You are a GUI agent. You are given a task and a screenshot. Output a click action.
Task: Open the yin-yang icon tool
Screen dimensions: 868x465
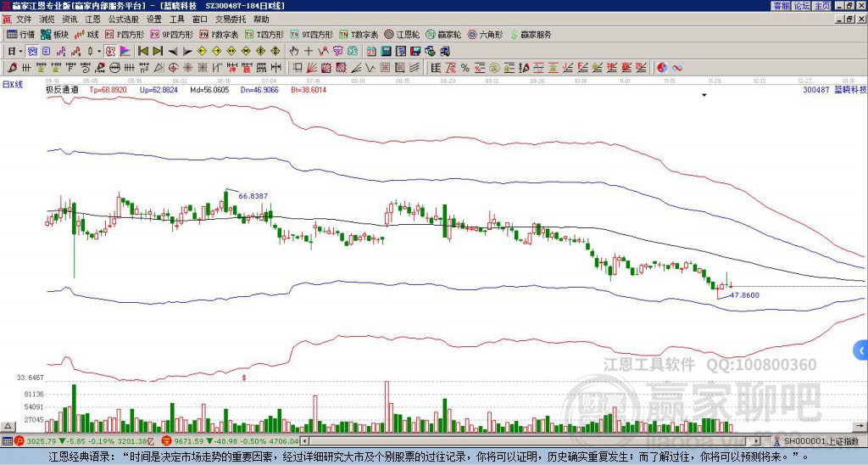[662, 68]
